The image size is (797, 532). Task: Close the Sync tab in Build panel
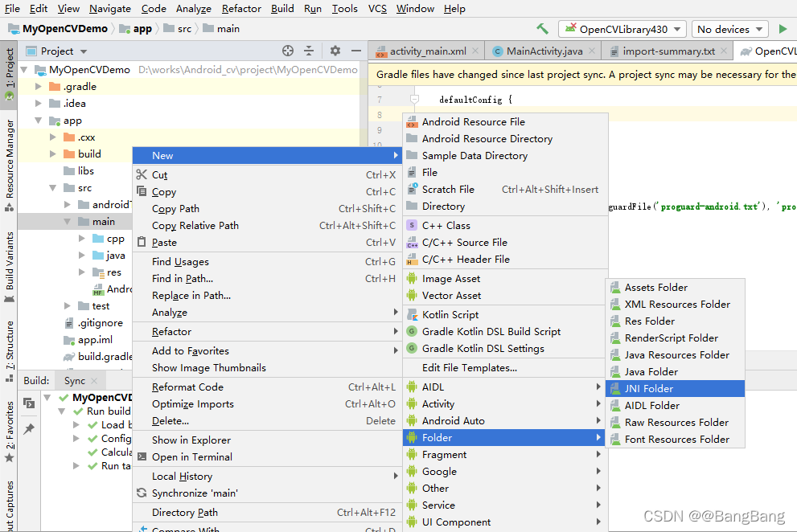point(94,381)
